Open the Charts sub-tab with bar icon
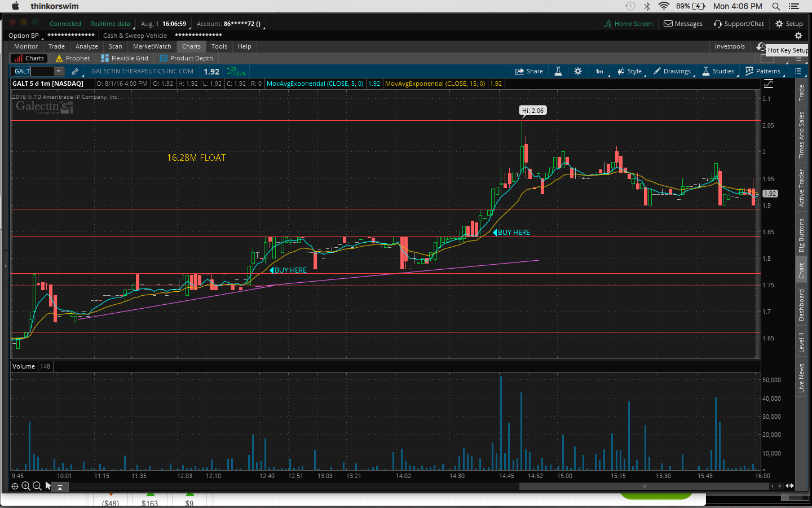 click(29, 58)
